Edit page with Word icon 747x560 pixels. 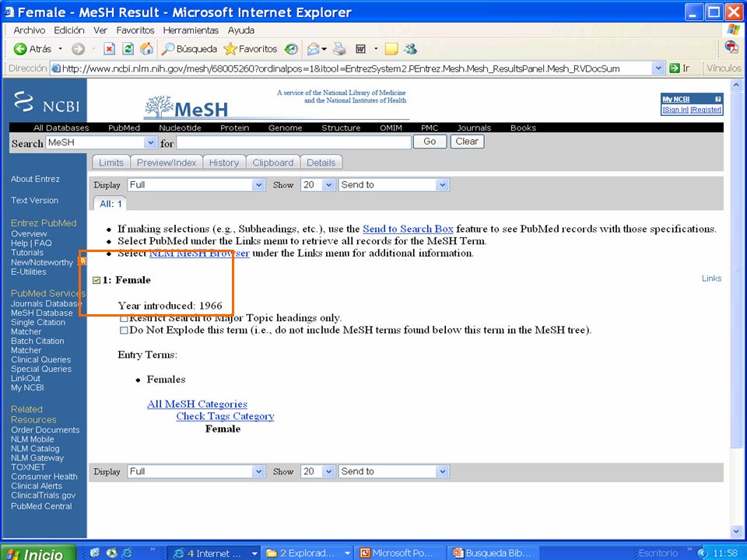pos(360,48)
